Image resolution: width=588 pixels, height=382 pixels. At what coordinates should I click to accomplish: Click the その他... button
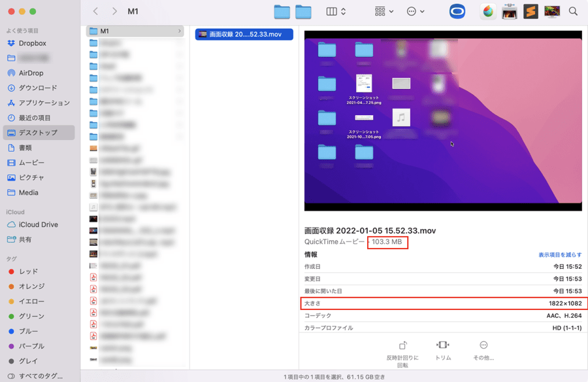coord(483,351)
